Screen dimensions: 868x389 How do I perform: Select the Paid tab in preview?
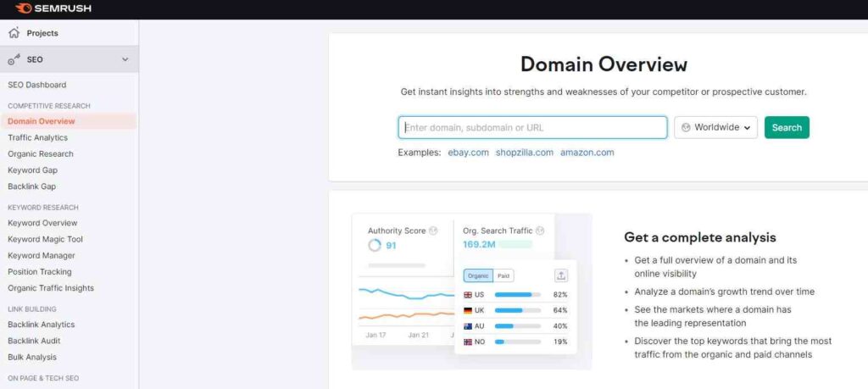pyautogui.click(x=504, y=275)
